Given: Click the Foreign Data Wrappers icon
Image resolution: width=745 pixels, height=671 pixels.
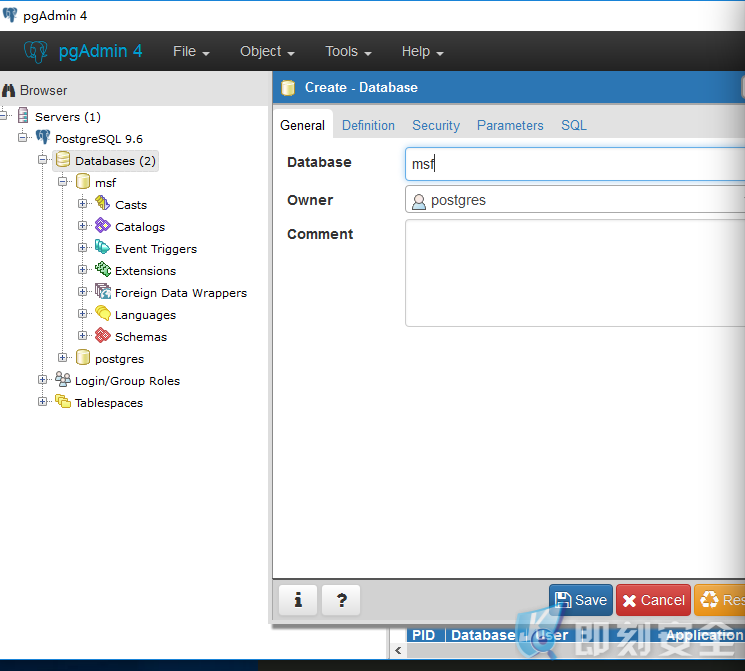Looking at the screenshot, I should pos(103,291).
